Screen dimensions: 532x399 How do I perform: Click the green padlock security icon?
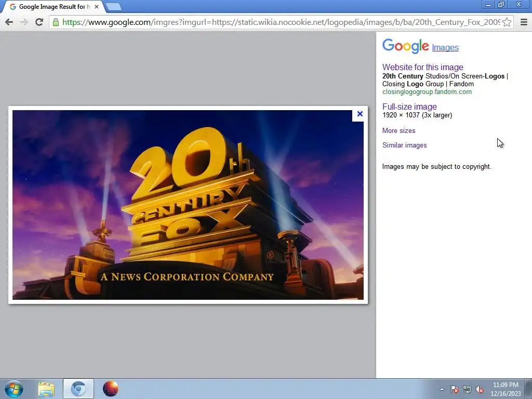[56, 22]
